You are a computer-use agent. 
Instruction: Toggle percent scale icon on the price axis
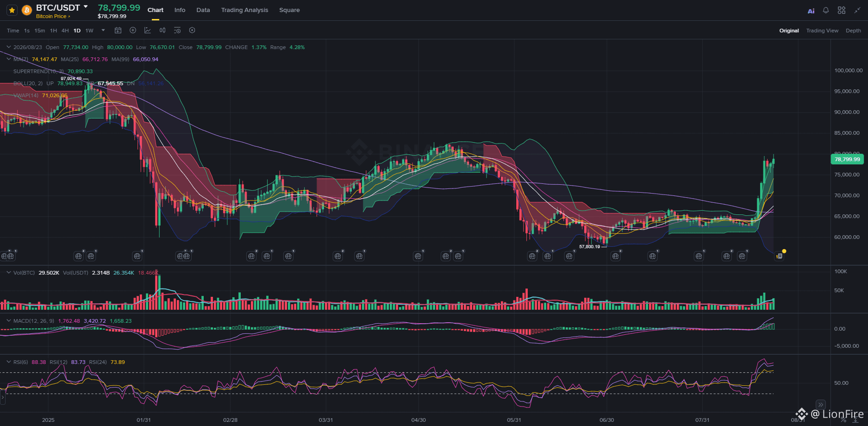[843, 420]
